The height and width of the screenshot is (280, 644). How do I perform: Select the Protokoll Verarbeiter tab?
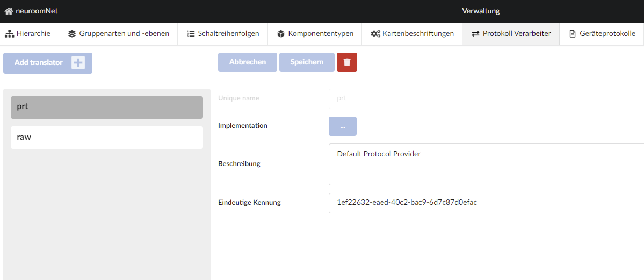(510, 34)
